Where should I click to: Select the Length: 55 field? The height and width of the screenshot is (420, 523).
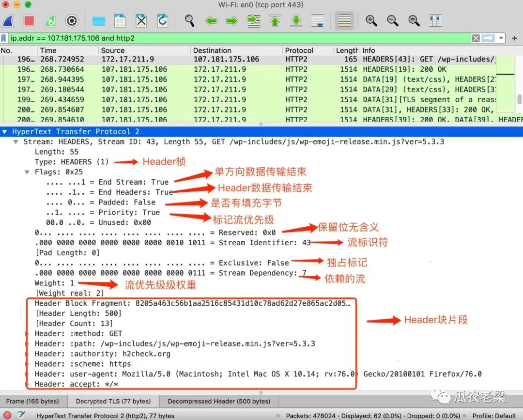point(56,152)
